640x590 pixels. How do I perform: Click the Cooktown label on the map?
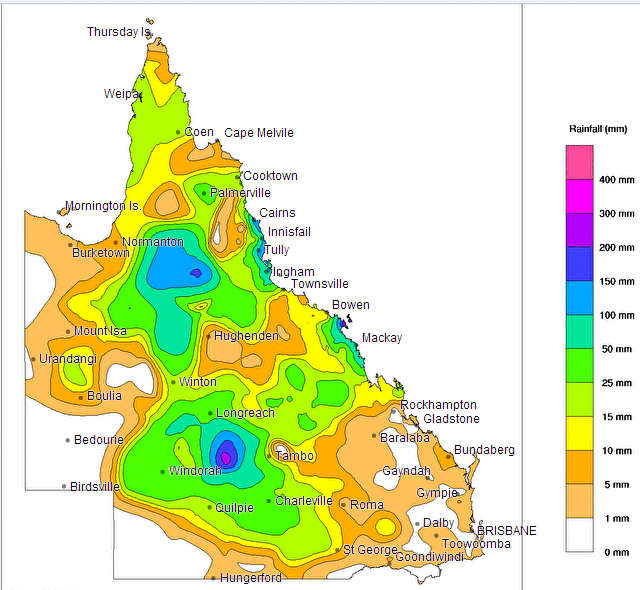(x=270, y=176)
